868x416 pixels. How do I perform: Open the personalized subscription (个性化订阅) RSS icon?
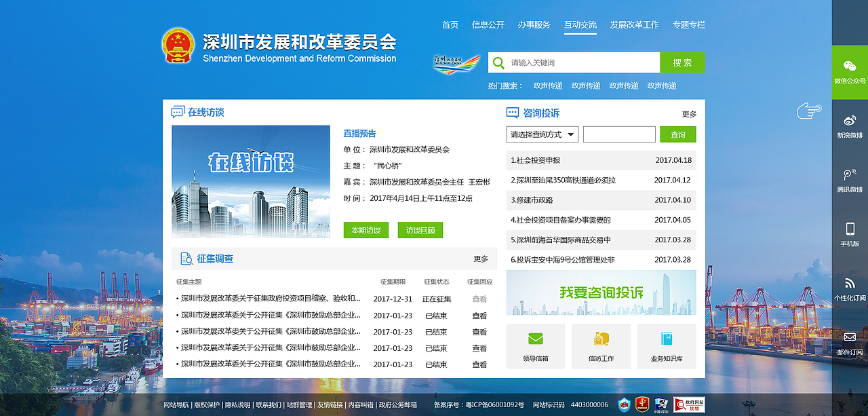(x=850, y=283)
